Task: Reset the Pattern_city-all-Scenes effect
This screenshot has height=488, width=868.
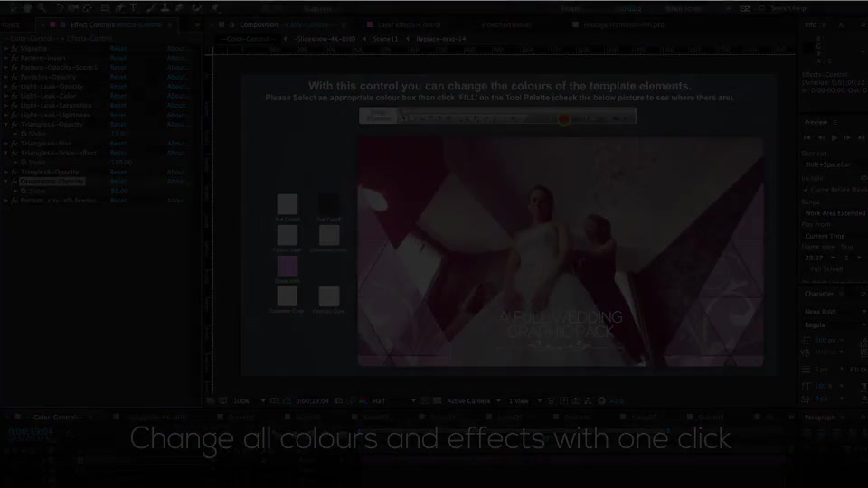Action: (118, 201)
